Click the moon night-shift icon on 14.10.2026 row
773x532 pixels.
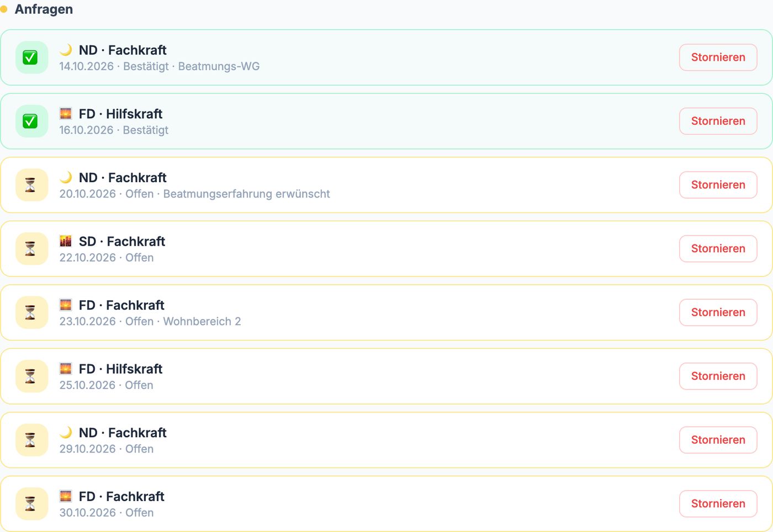66,50
